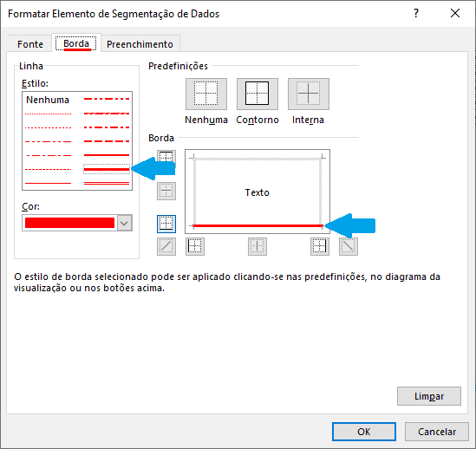Select the Nenhuma line style
This screenshot has height=449, width=476.
(x=48, y=100)
